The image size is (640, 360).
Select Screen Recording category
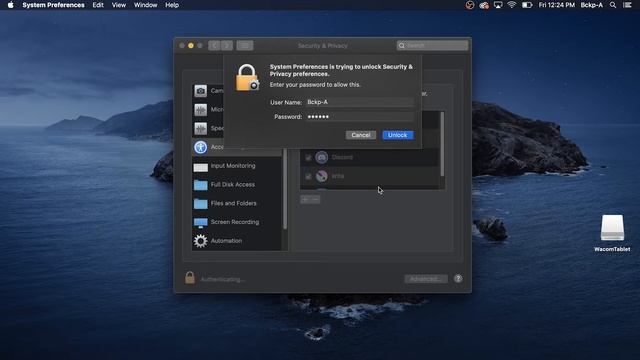[237, 222]
